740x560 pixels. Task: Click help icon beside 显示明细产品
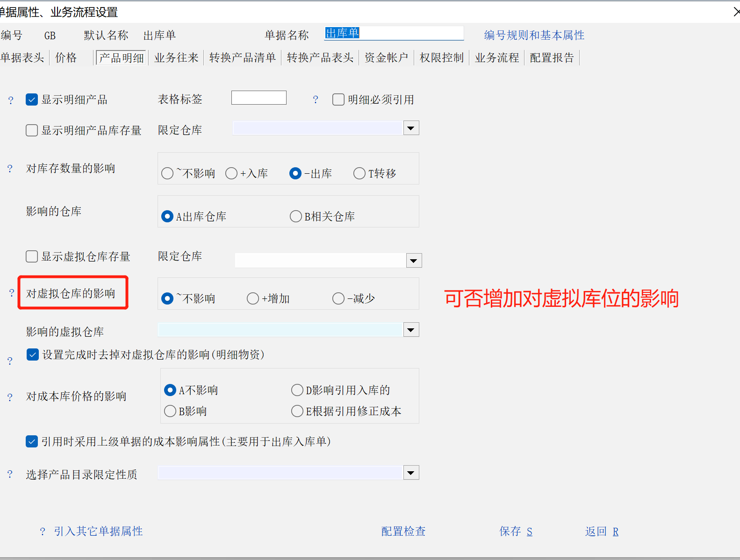pyautogui.click(x=11, y=100)
